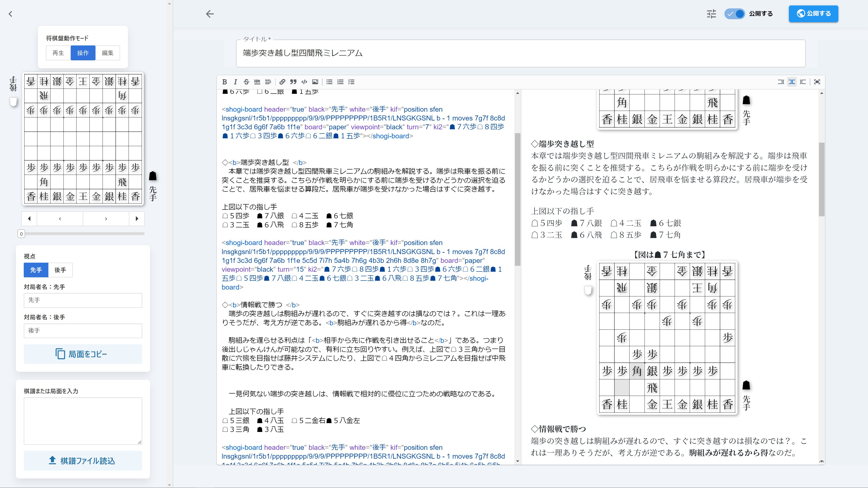Insert a hyperlink via the link icon

point(282,82)
